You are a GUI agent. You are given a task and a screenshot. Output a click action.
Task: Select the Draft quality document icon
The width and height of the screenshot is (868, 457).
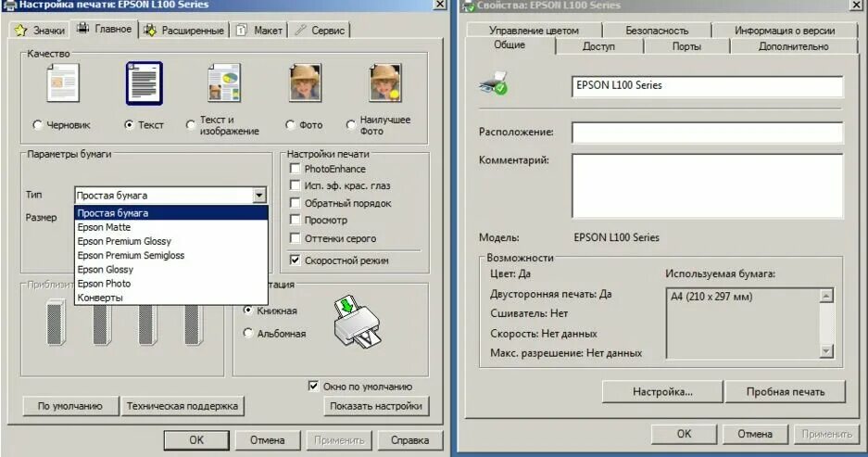click(63, 83)
